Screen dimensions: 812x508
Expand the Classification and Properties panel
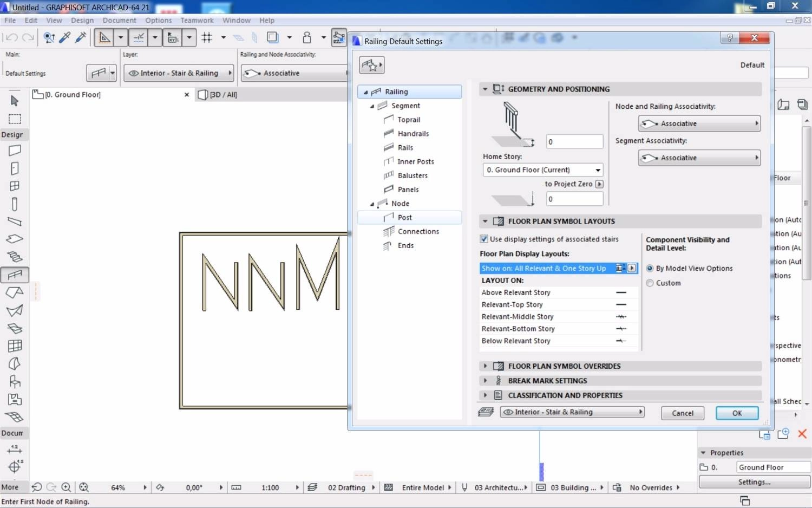(485, 395)
